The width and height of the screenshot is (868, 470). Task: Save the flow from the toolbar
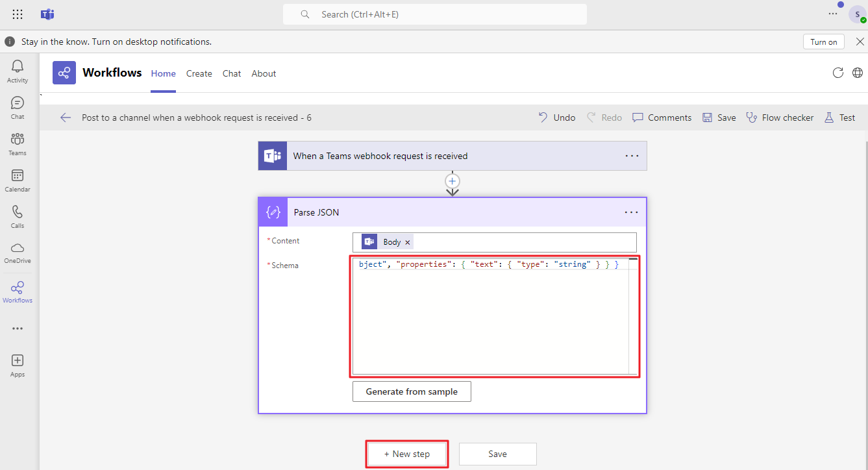pos(719,117)
